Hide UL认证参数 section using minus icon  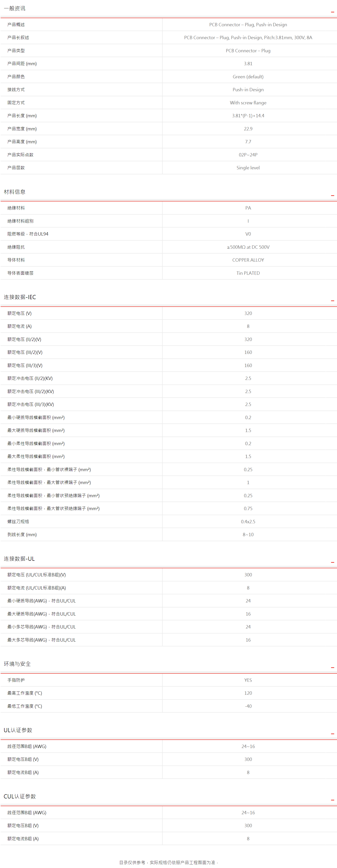[x=332, y=734]
